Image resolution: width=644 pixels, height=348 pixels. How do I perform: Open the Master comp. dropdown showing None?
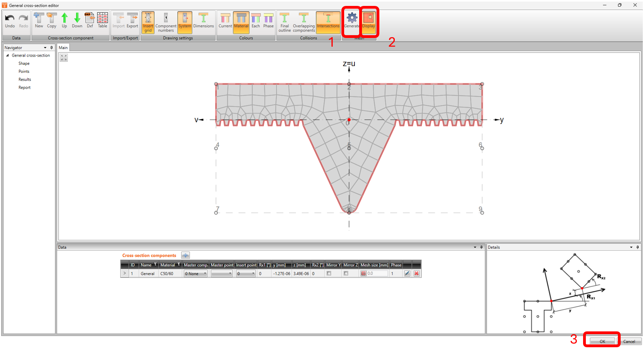(x=196, y=274)
